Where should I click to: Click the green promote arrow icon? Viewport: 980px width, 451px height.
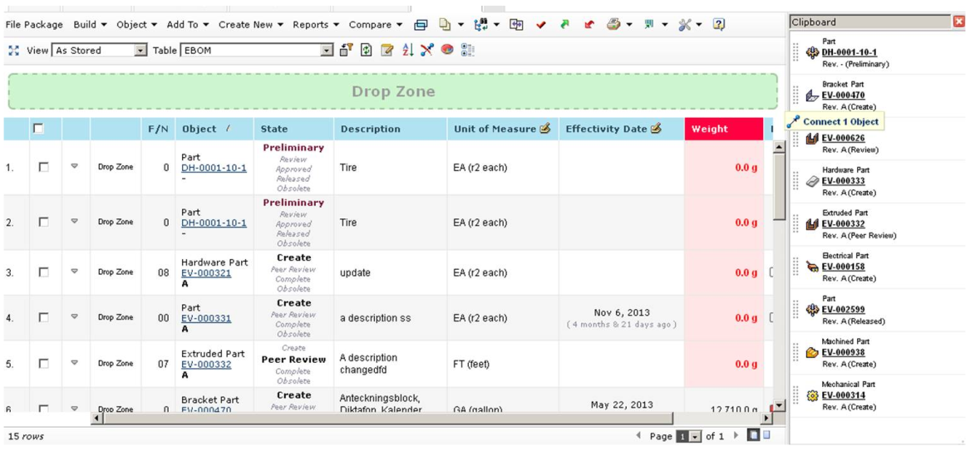tap(565, 25)
